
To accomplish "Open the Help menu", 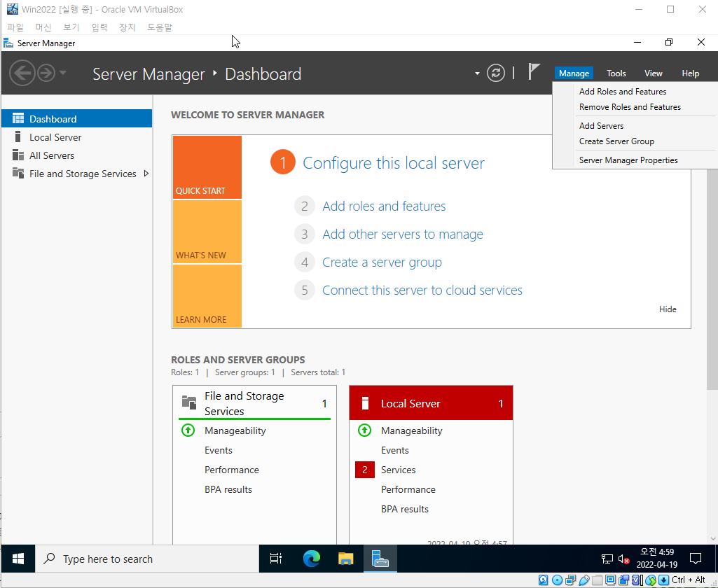I will tap(690, 73).
